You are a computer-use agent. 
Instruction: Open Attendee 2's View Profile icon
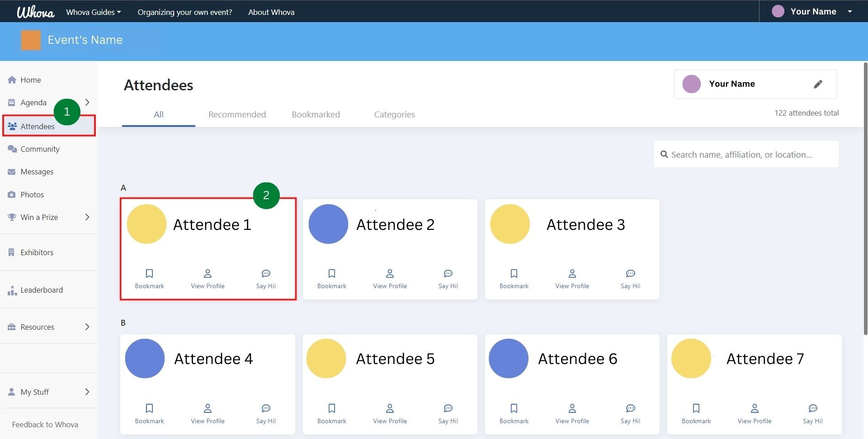(390, 274)
